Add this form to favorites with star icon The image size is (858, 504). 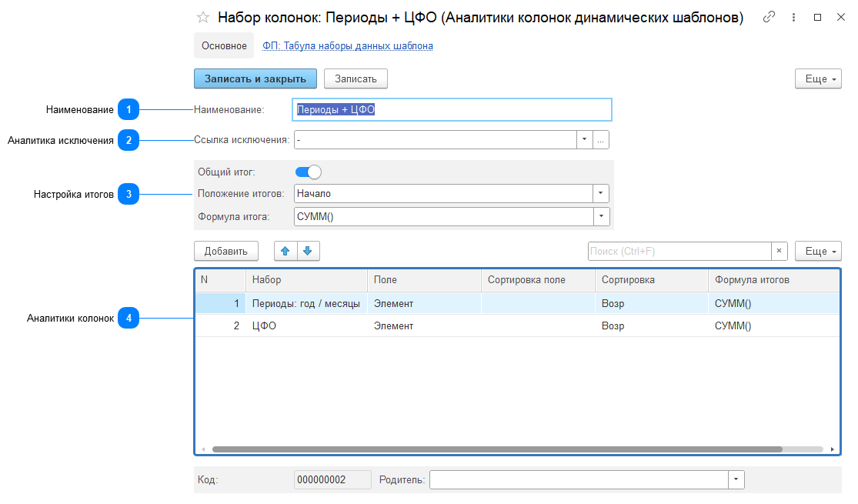(x=203, y=18)
